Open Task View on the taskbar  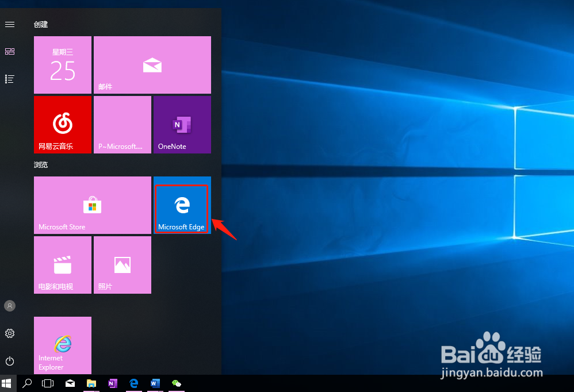pos(48,383)
